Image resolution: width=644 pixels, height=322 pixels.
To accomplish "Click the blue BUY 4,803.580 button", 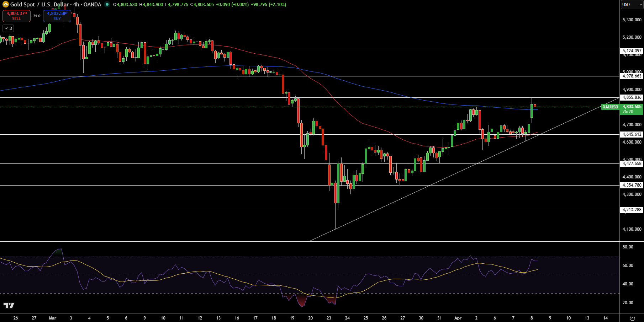I will point(57,16).
